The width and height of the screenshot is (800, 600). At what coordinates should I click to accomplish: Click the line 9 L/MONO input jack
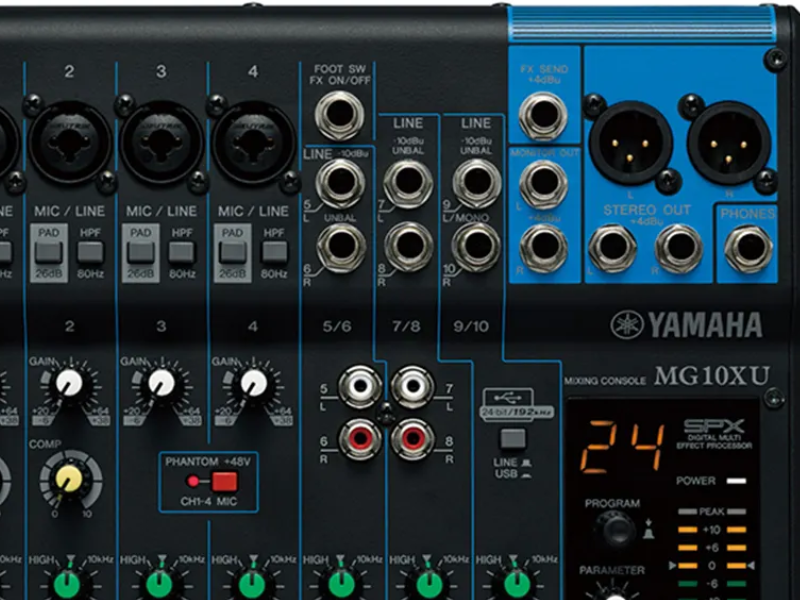coord(477,184)
